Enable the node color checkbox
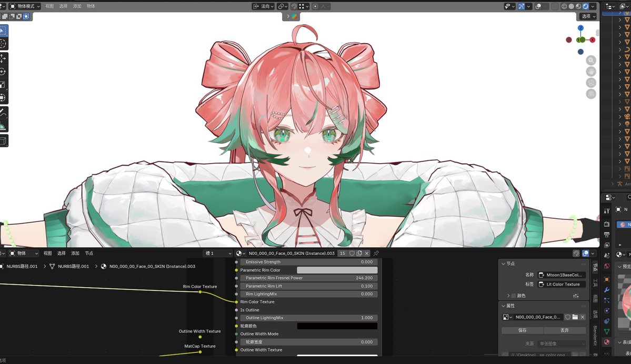Image resolution: width=631 pixels, height=364 pixels. point(514,296)
